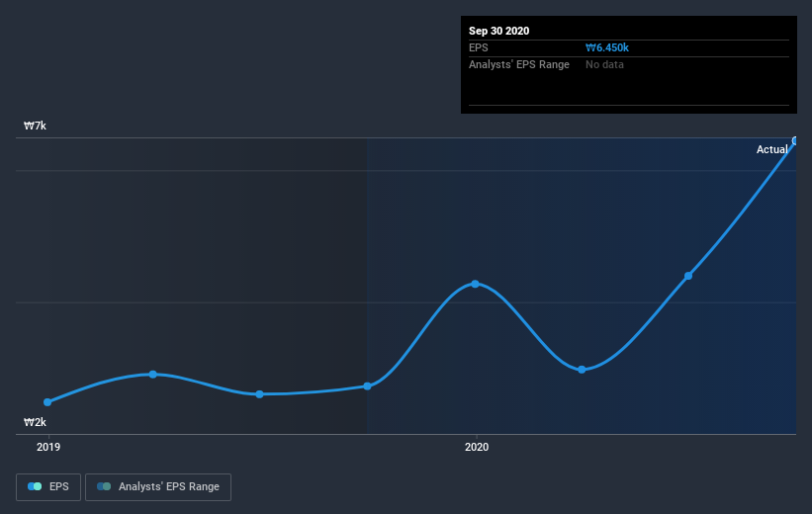Click the 2020 x-axis label
The image size is (812, 514).
click(477, 447)
